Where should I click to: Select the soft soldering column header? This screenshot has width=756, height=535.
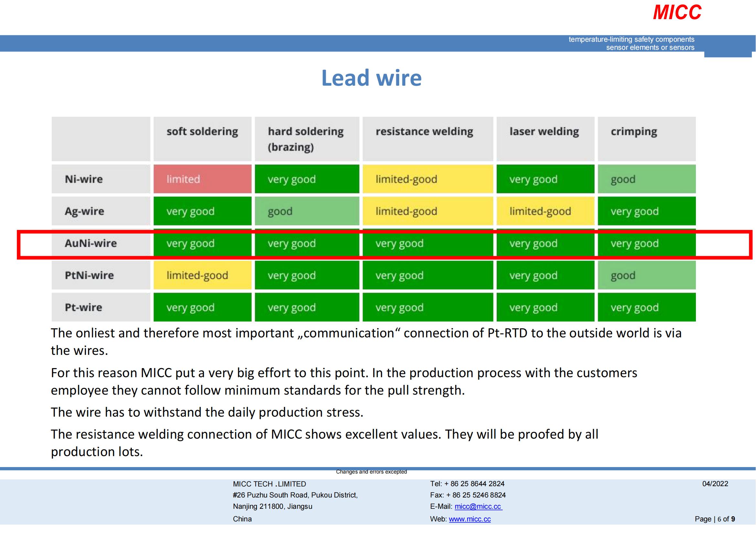[x=202, y=131]
